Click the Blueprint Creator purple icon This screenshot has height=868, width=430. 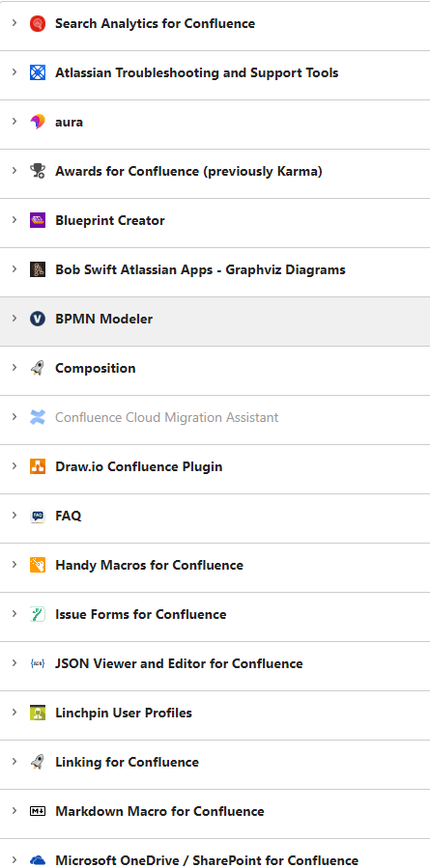(37, 220)
